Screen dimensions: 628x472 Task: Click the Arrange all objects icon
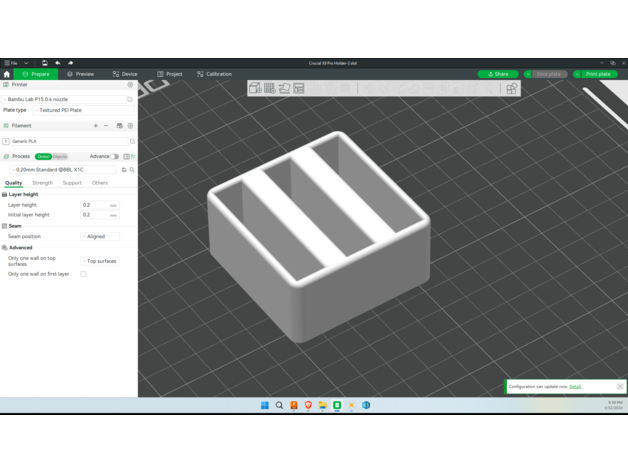pos(299,88)
